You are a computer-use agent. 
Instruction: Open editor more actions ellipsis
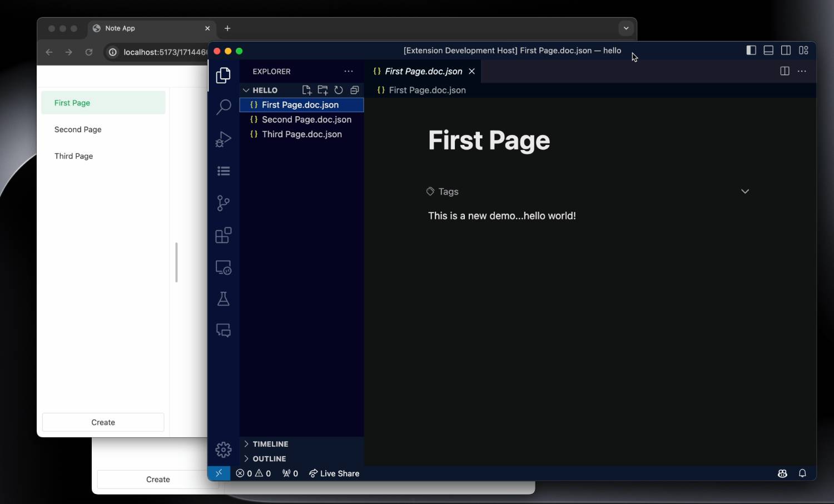click(802, 71)
